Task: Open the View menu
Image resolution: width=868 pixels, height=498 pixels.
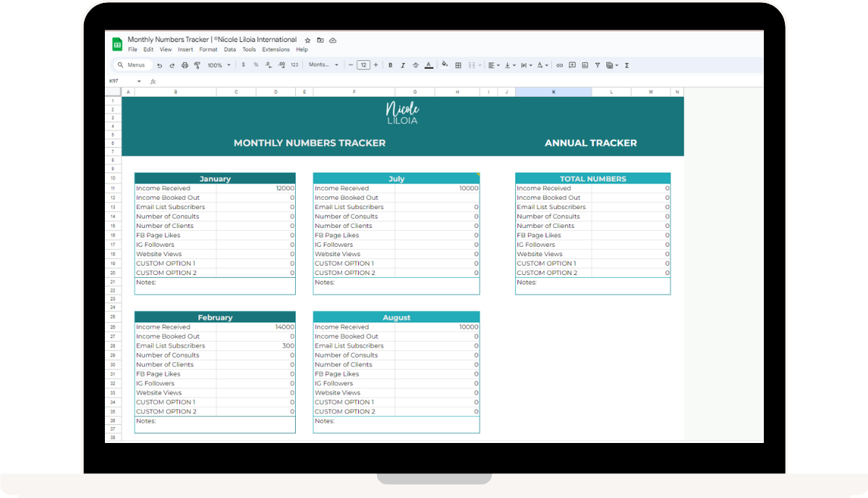Action: click(166, 50)
